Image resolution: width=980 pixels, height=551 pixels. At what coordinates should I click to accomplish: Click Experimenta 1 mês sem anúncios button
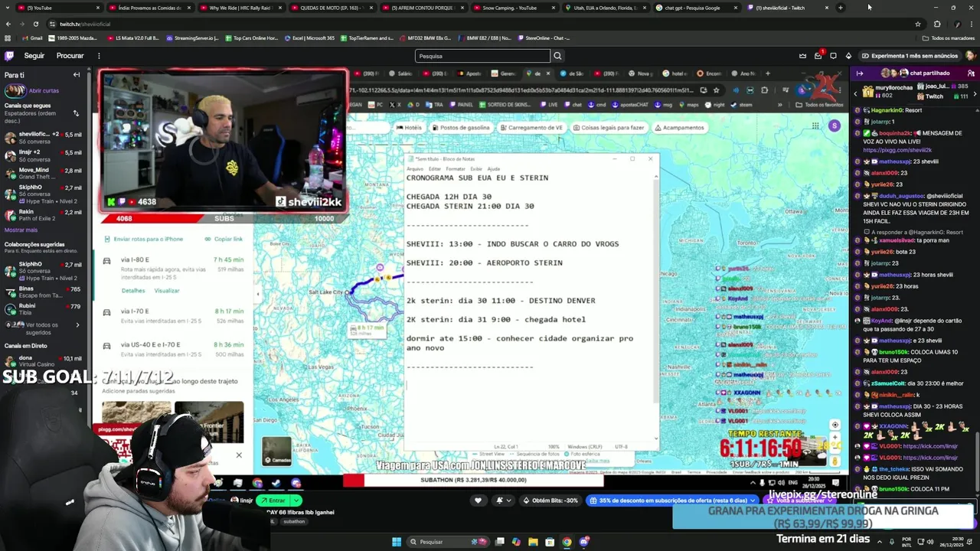[910, 56]
